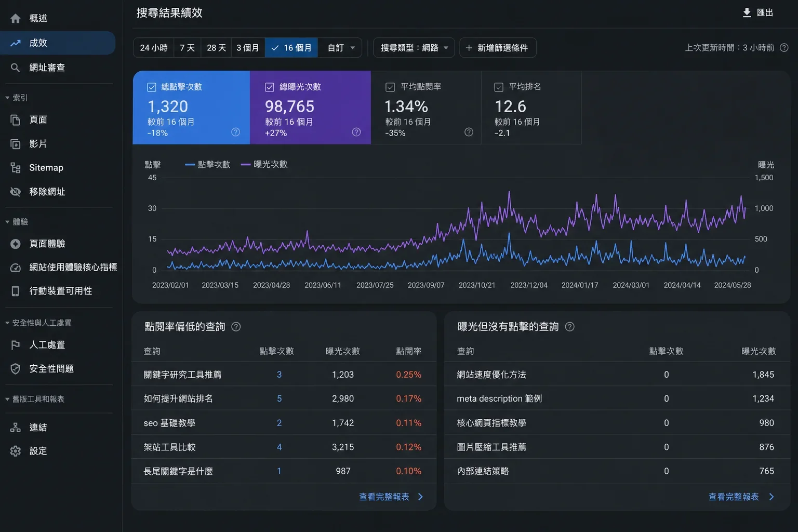Click the 匯出 export button

(x=757, y=12)
